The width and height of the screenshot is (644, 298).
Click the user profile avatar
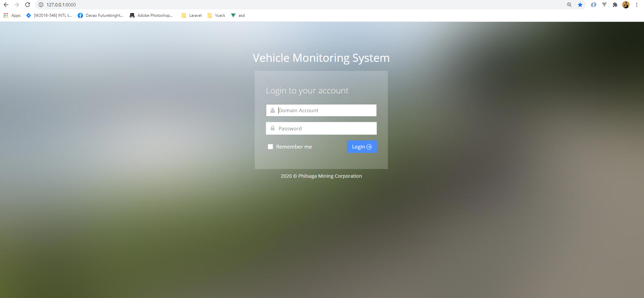pyautogui.click(x=626, y=5)
